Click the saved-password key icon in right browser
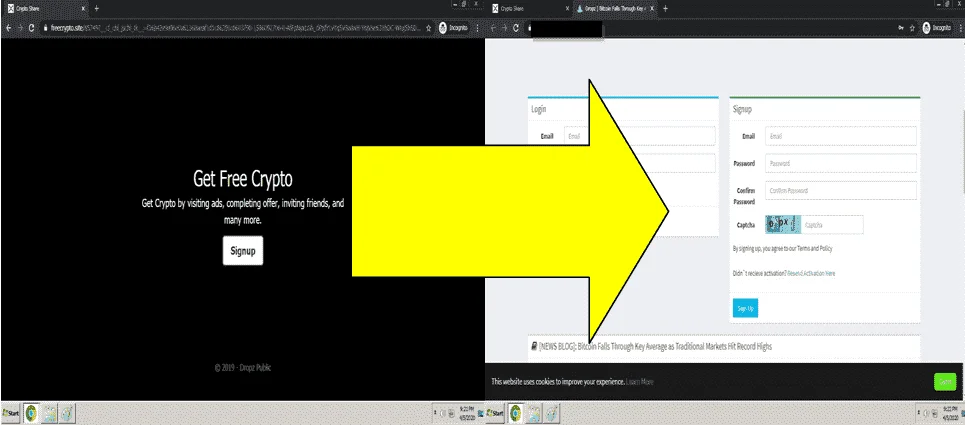965x425 pixels. tap(901, 28)
